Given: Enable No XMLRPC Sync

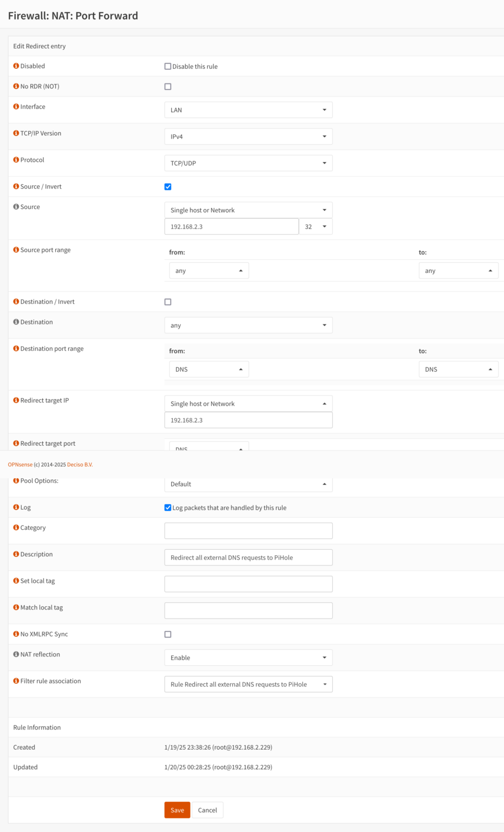Looking at the screenshot, I should coord(168,634).
